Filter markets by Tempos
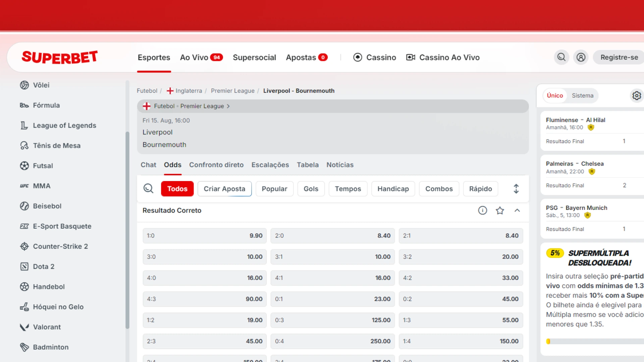Screen dimensions: 644x362 click(x=348, y=189)
